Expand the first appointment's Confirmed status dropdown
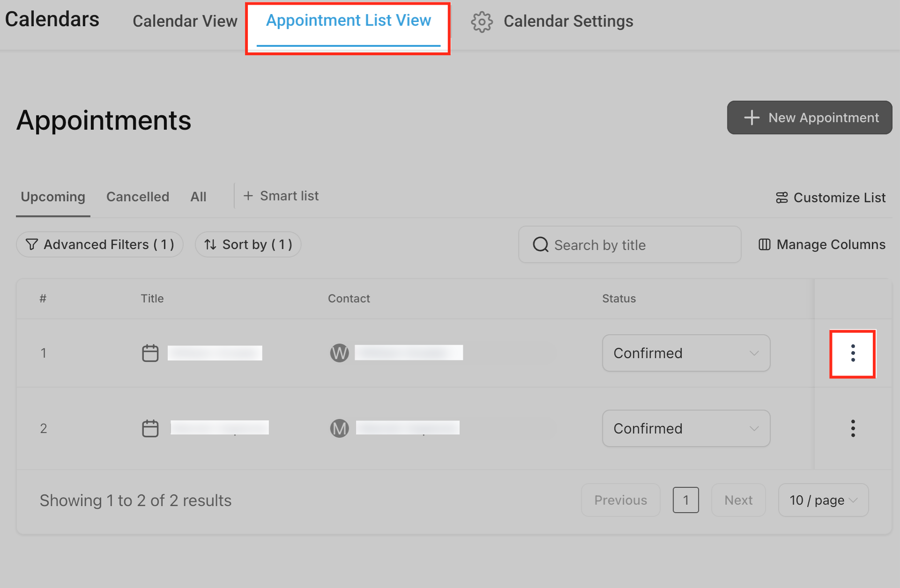900x588 pixels. tap(686, 353)
